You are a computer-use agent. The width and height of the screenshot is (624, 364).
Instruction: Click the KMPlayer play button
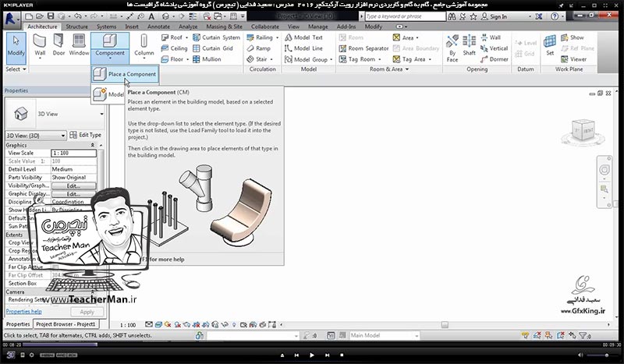tap(311, 355)
